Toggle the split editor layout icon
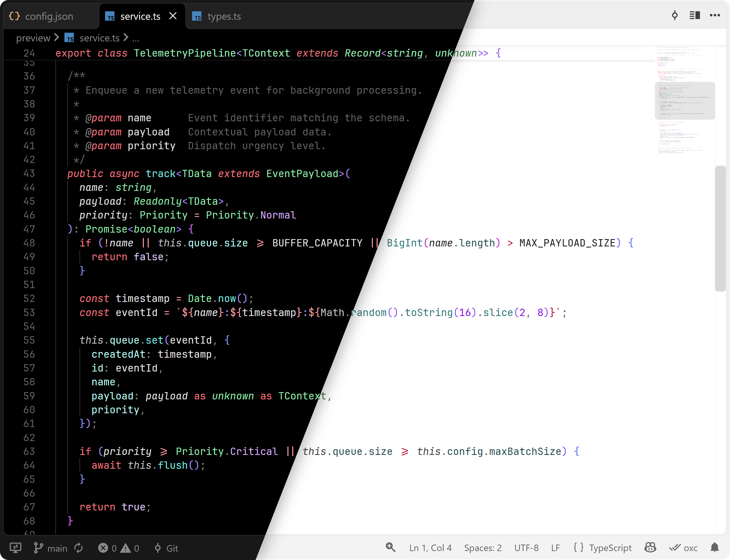Image resolution: width=730 pixels, height=560 pixels. (x=695, y=15)
